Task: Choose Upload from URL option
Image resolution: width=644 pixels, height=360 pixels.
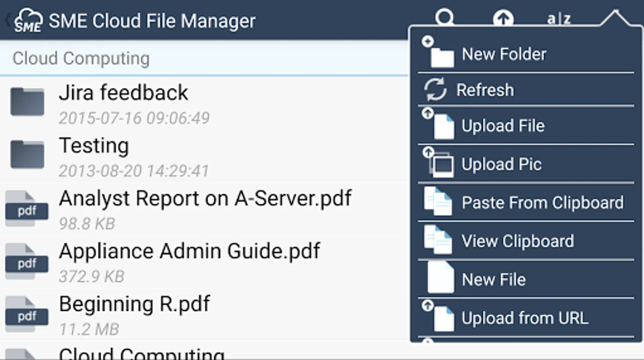Action: pos(524,318)
